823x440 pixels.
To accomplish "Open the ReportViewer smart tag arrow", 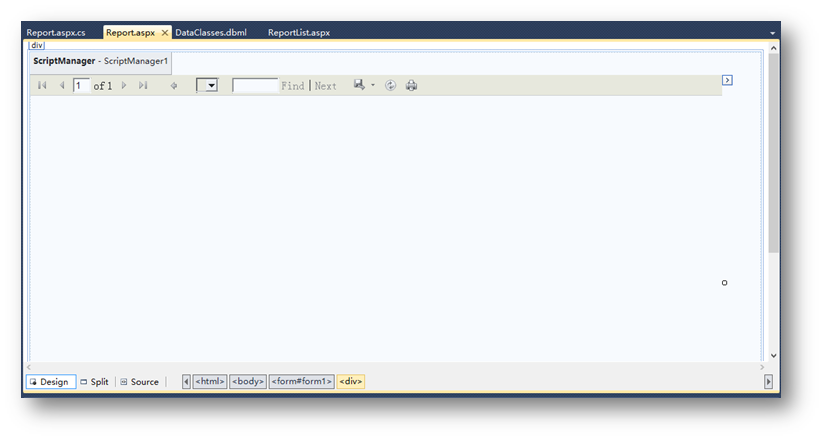I will click(x=727, y=80).
